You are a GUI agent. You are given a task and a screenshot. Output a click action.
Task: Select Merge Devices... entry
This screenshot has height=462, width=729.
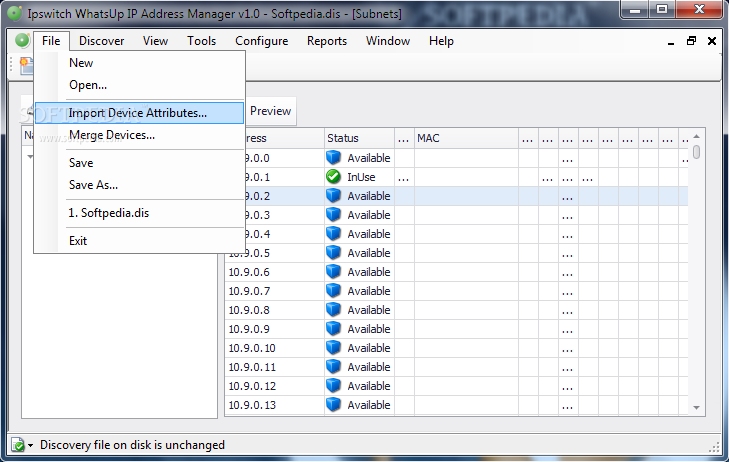(x=139, y=135)
